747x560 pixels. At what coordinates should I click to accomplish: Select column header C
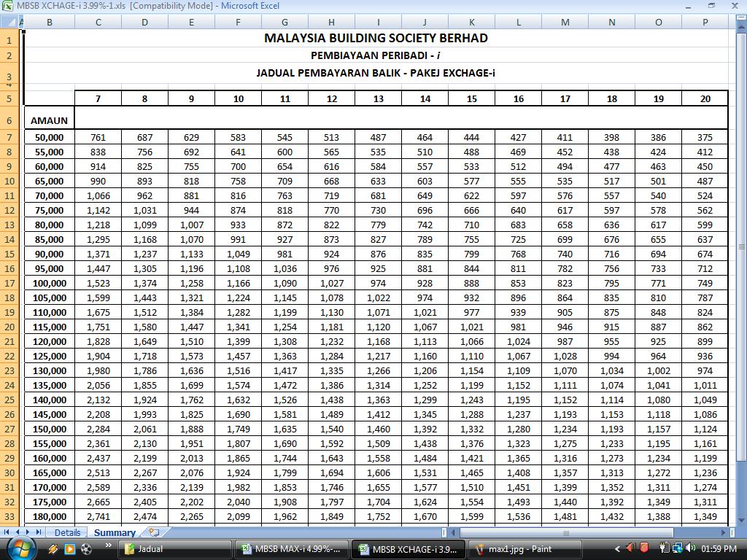click(98, 22)
